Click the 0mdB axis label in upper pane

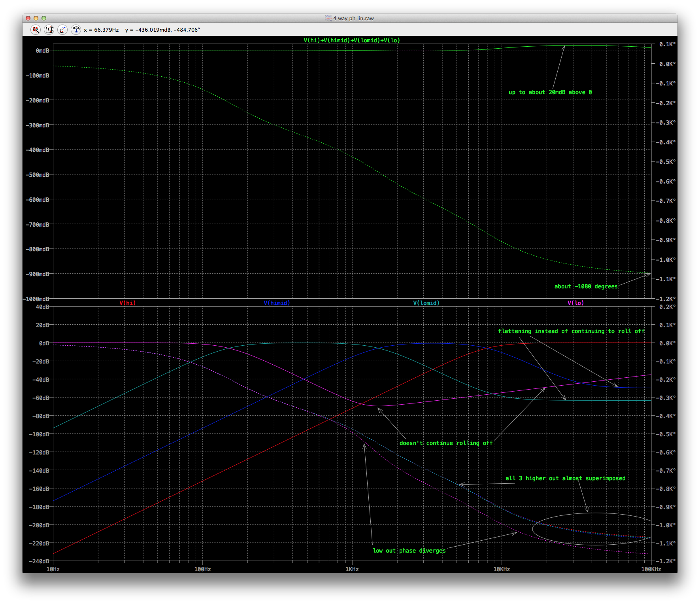[x=42, y=51]
